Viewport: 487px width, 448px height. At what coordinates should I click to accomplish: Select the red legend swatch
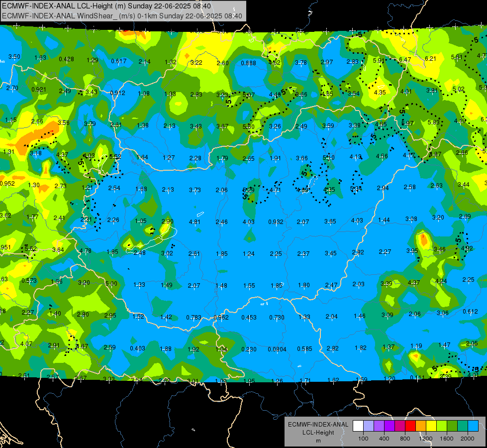coord(410,426)
